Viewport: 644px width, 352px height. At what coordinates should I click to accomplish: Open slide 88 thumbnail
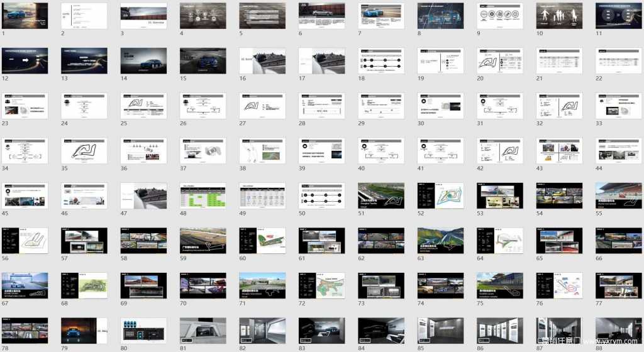coord(619,331)
